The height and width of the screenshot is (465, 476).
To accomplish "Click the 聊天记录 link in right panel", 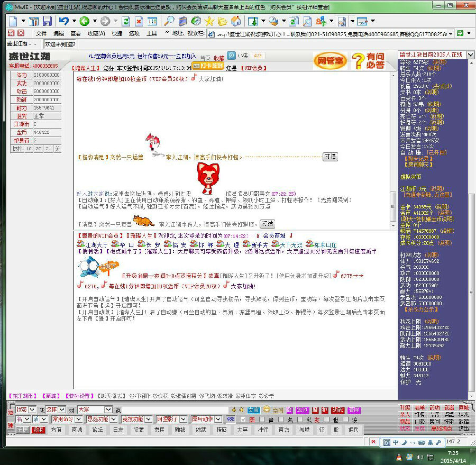I will click(x=418, y=159).
